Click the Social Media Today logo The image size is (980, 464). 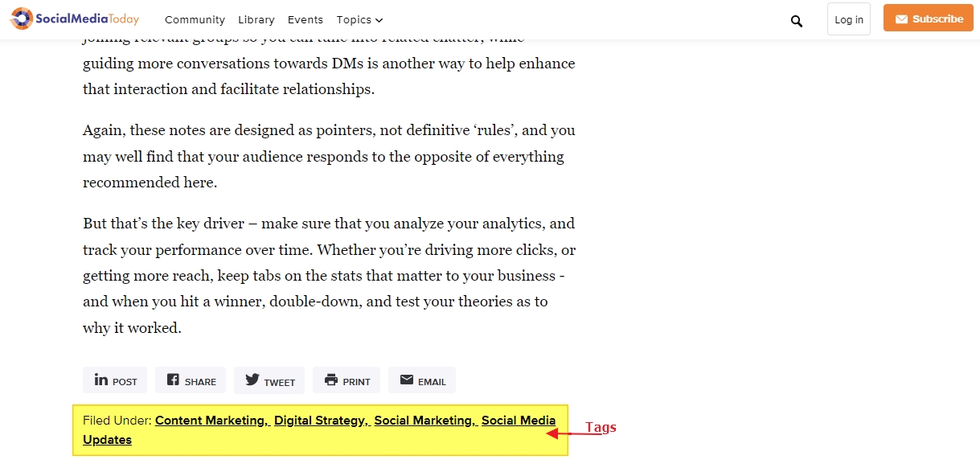click(x=74, y=18)
